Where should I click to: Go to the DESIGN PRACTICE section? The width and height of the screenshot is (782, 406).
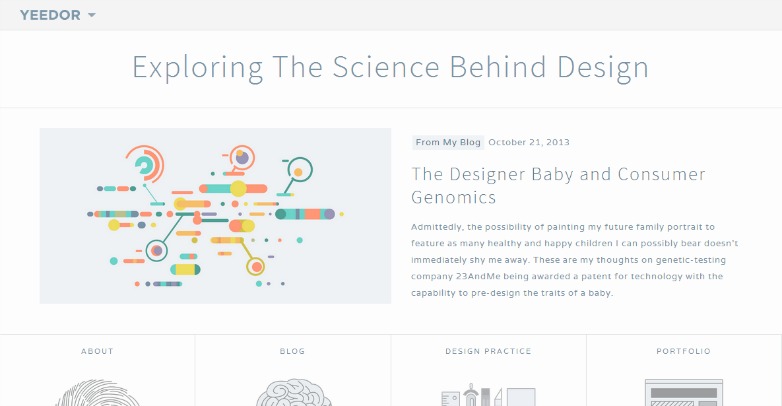click(x=488, y=351)
